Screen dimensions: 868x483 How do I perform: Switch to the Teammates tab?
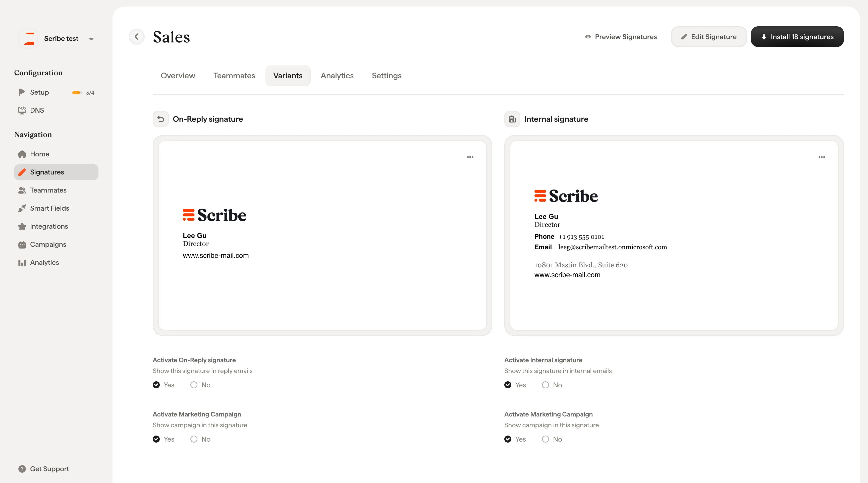(x=234, y=76)
